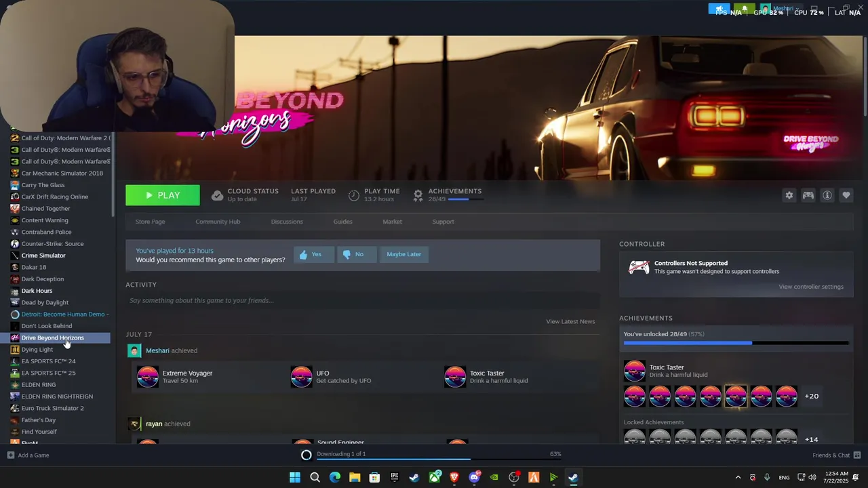
Task: Click the Add a Game plus icon
Action: click(10, 455)
